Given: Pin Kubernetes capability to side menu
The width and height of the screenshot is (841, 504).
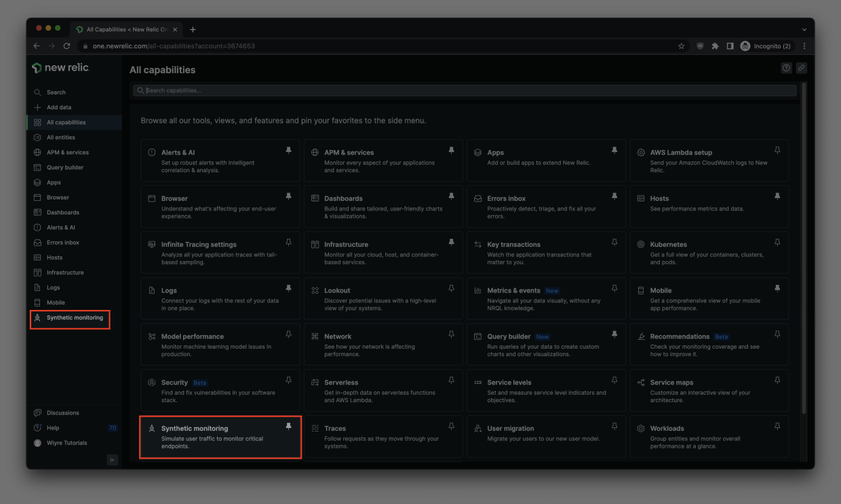Looking at the screenshot, I should coord(777,243).
